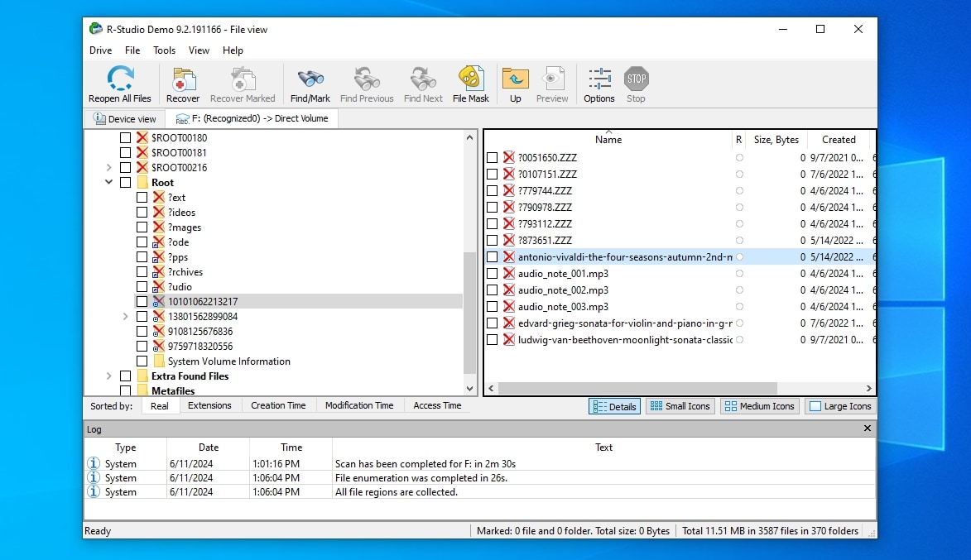This screenshot has width=971, height=560.
Task: Open the Find/Mark binoculars tool
Action: coord(310,79)
